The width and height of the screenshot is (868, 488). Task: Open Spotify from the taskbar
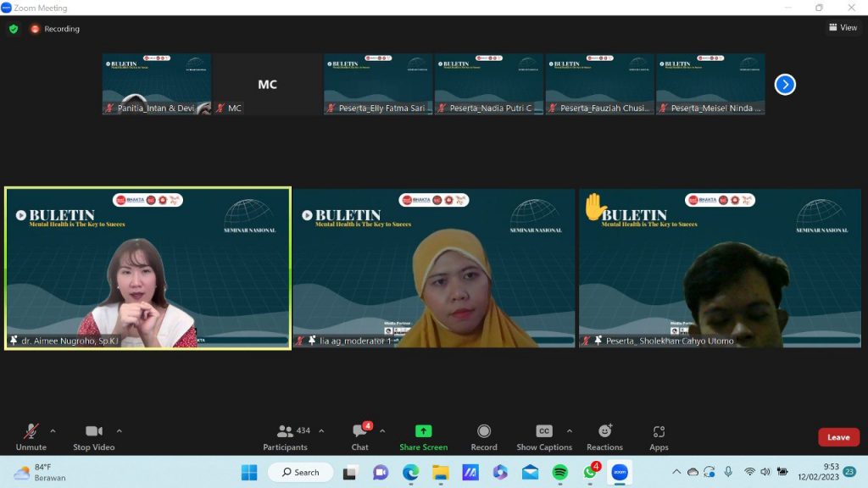click(559, 472)
